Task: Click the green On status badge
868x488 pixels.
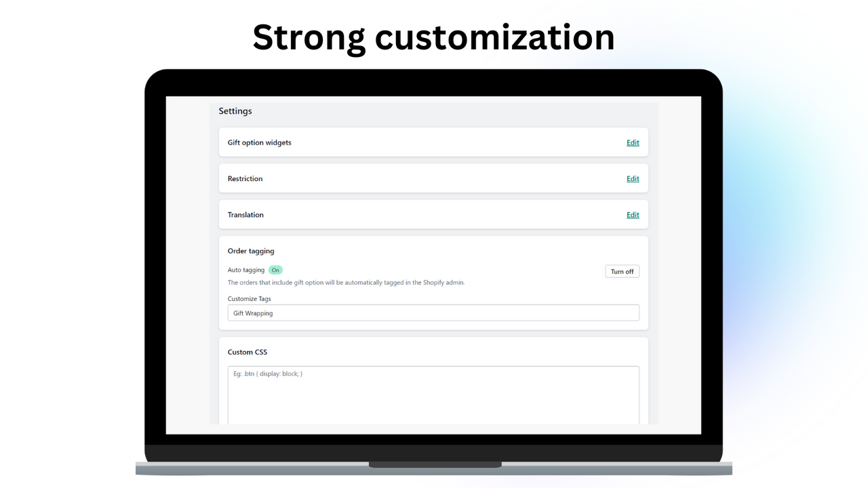Action: pos(275,270)
